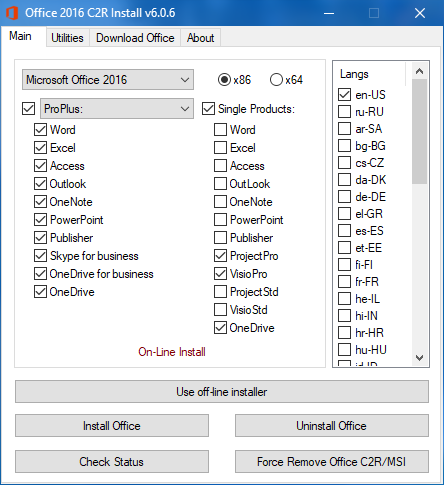Uncheck Excel under ProPlus
Viewport: 444px width, 485px height.
pyautogui.click(x=40, y=148)
